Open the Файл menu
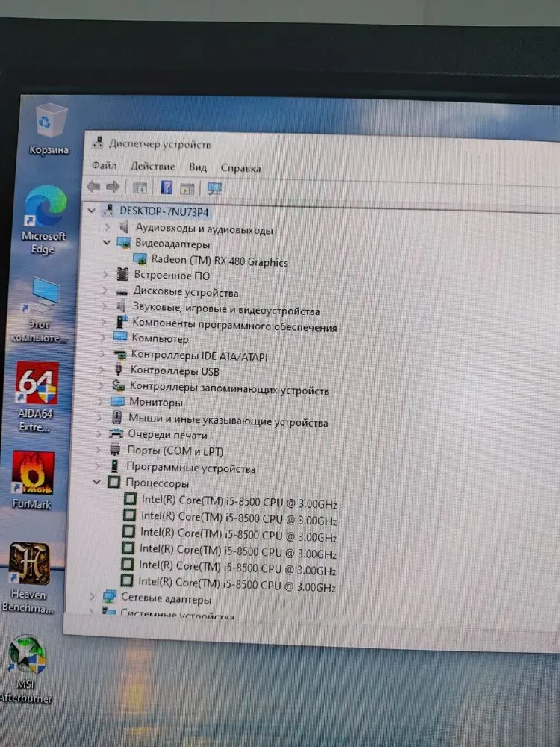This screenshot has width=560, height=747. tap(104, 166)
